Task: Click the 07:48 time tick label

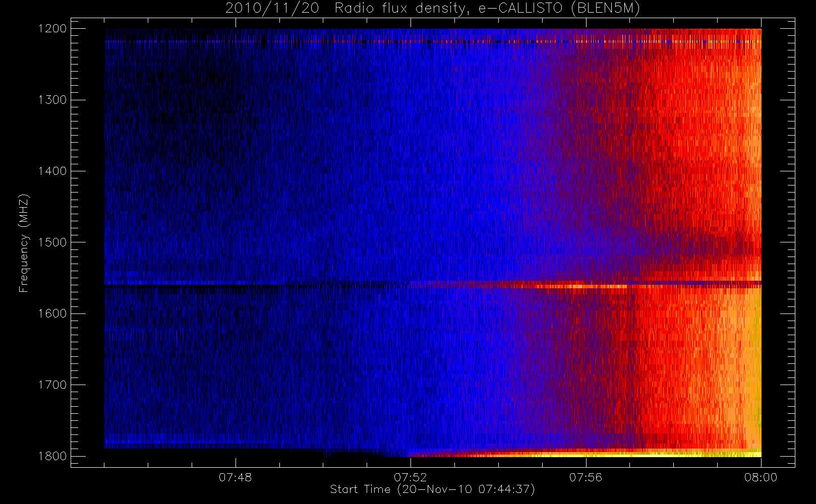Action: click(236, 477)
